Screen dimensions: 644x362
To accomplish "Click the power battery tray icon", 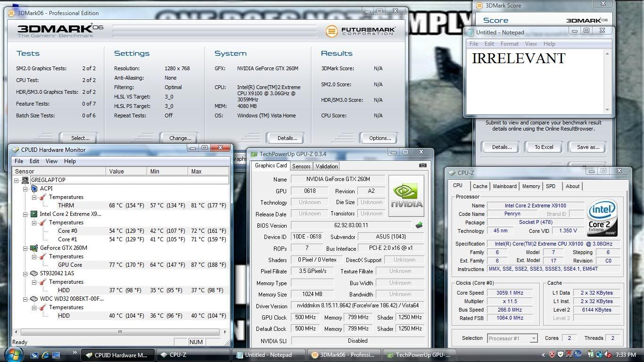I will [591, 354].
